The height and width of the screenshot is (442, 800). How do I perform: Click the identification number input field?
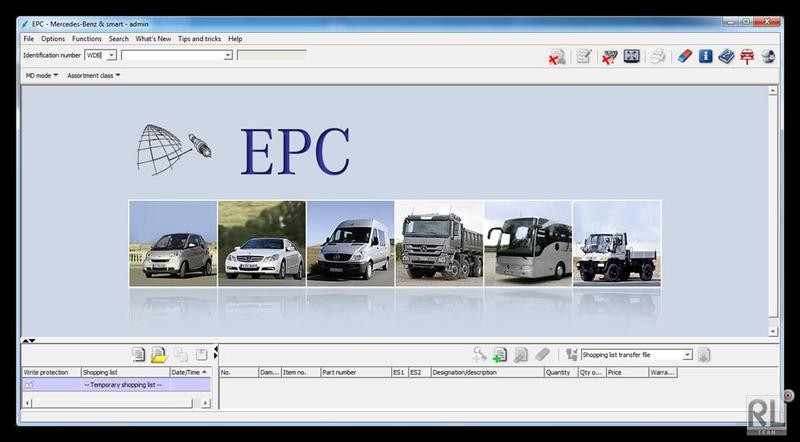(172, 55)
